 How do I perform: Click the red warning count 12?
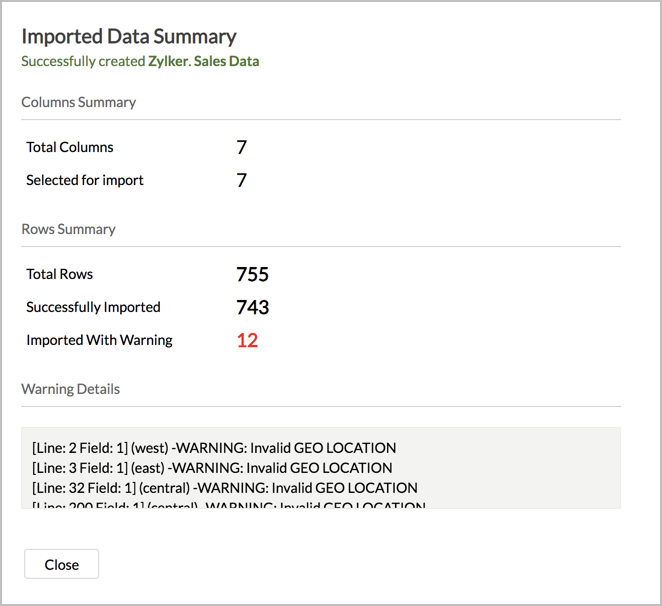[247, 340]
